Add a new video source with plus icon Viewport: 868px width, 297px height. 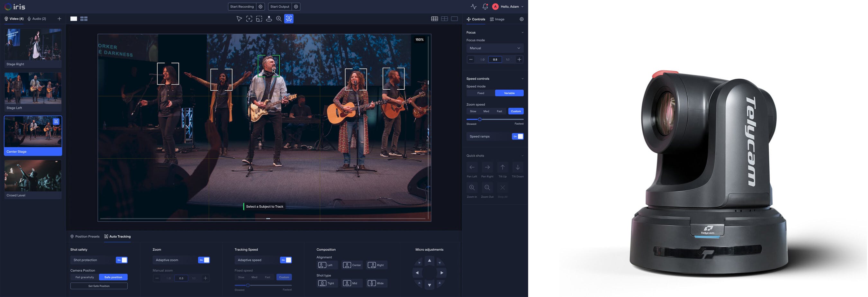tap(59, 19)
